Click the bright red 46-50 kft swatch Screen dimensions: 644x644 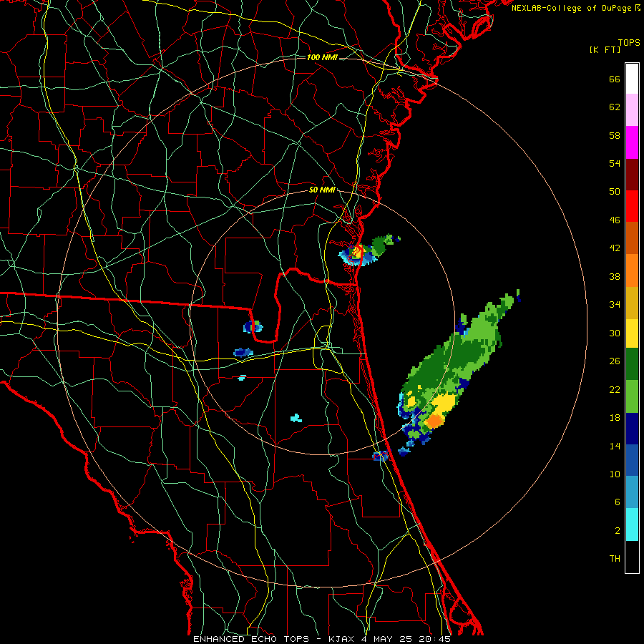pyautogui.click(x=632, y=206)
